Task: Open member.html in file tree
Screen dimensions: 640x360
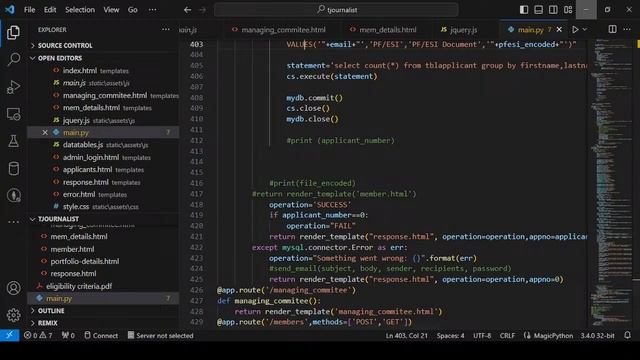Action: (103, 249)
